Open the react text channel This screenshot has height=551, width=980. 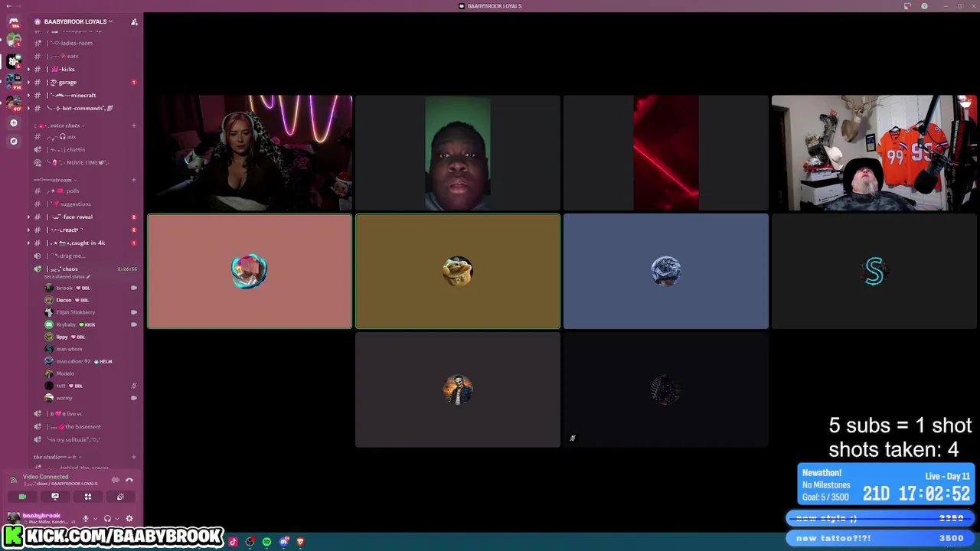tap(84, 230)
